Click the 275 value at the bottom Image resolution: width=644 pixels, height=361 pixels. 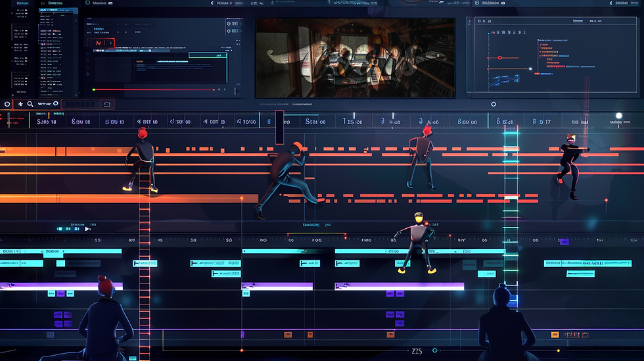417,350
